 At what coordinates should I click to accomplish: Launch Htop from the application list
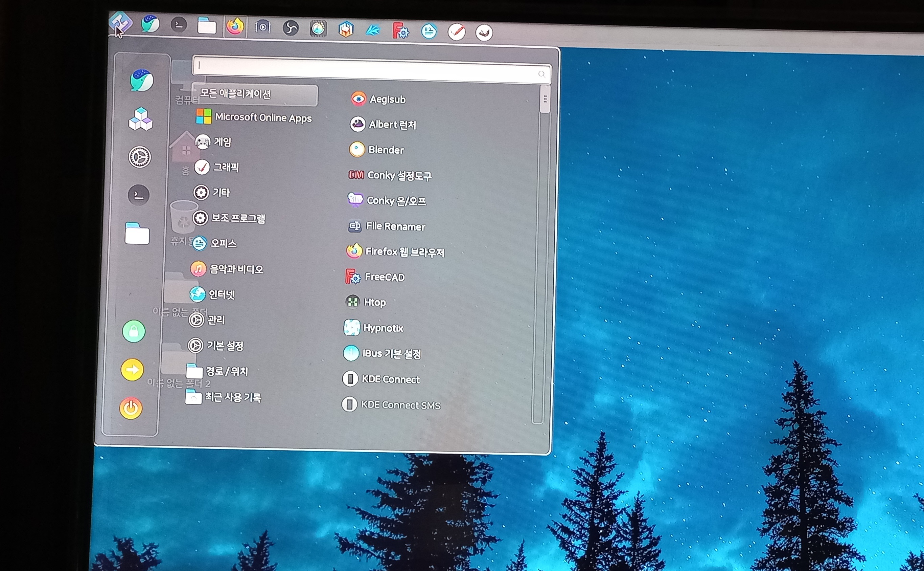(x=366, y=302)
